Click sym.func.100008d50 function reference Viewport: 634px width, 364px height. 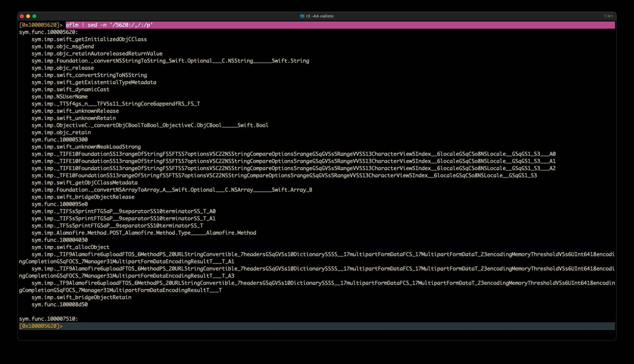pyautogui.click(x=59, y=304)
